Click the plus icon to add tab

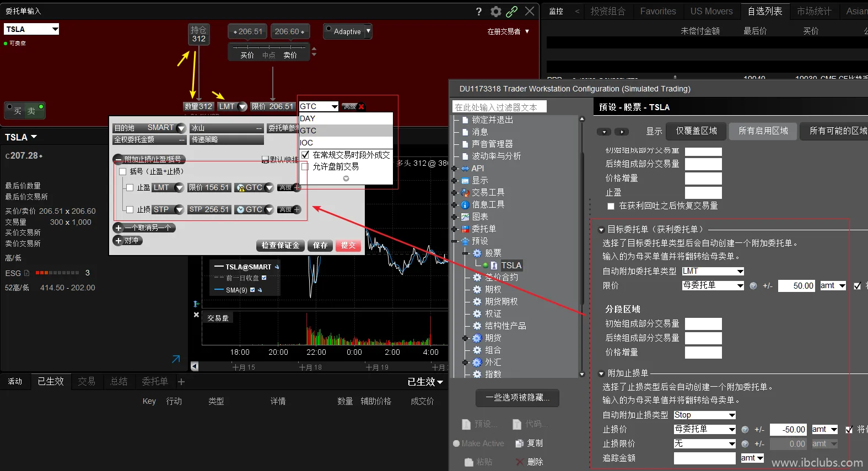181,382
